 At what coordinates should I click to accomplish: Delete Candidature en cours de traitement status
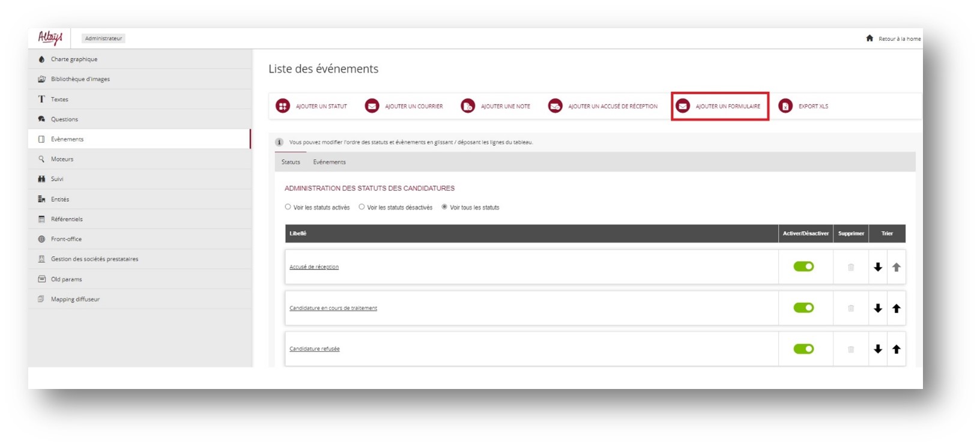851,309
